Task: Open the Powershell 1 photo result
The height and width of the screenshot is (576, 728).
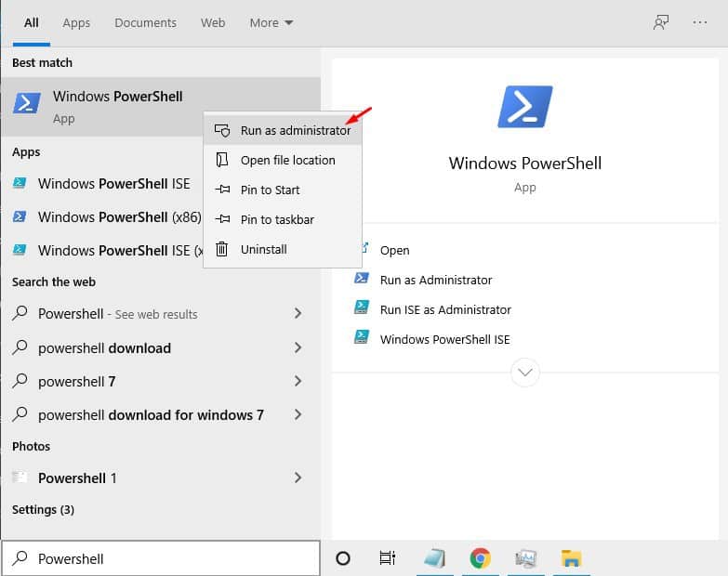Action: point(161,478)
